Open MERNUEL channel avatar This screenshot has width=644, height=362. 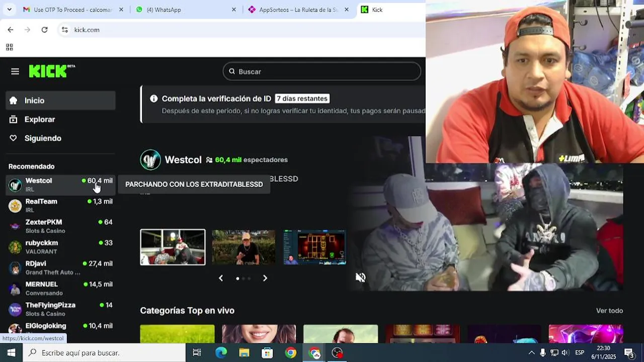15,289
